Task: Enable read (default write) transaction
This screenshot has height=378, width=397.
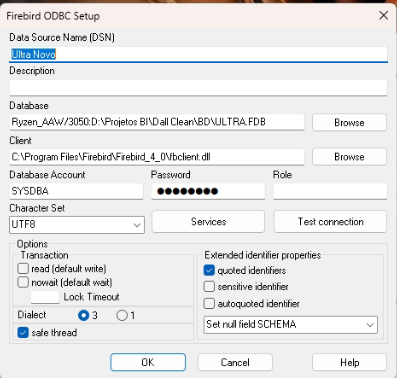Action: point(23,268)
